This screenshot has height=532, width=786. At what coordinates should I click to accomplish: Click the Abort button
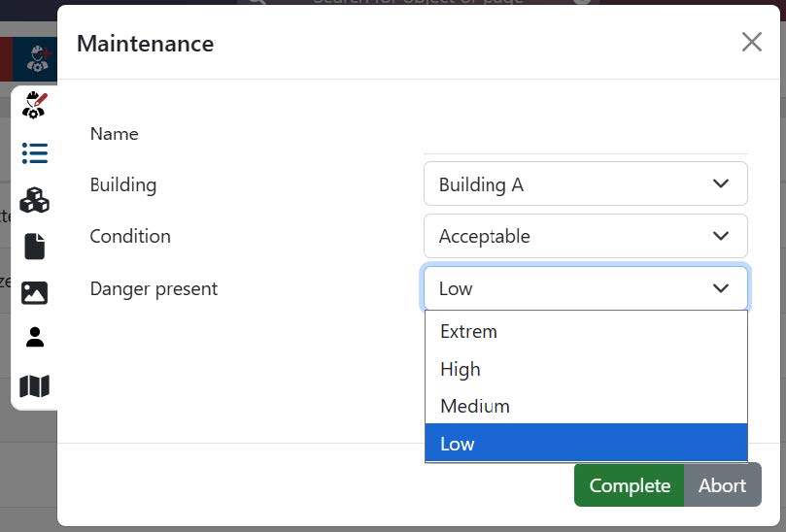(x=722, y=485)
